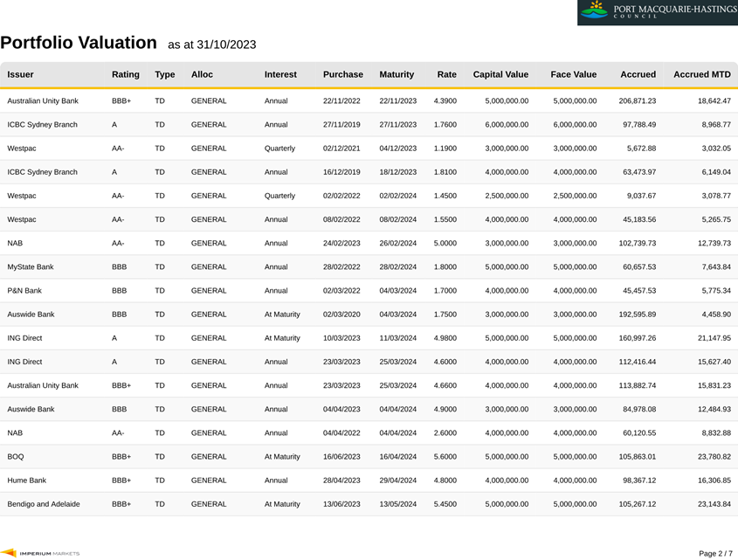Click accrued value 97,788.49

click(x=639, y=124)
